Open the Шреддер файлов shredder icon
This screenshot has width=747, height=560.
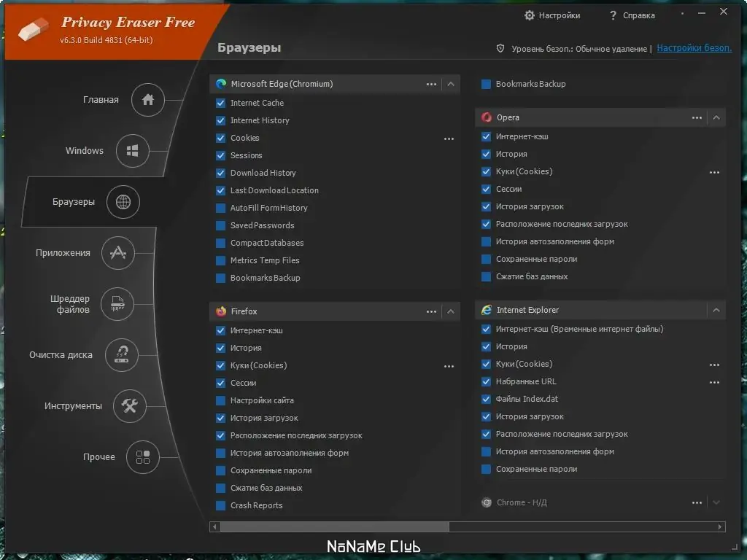(117, 304)
